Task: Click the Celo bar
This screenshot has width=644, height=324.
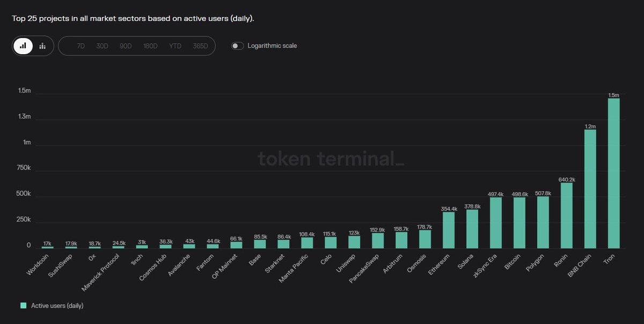Action: (x=330, y=242)
